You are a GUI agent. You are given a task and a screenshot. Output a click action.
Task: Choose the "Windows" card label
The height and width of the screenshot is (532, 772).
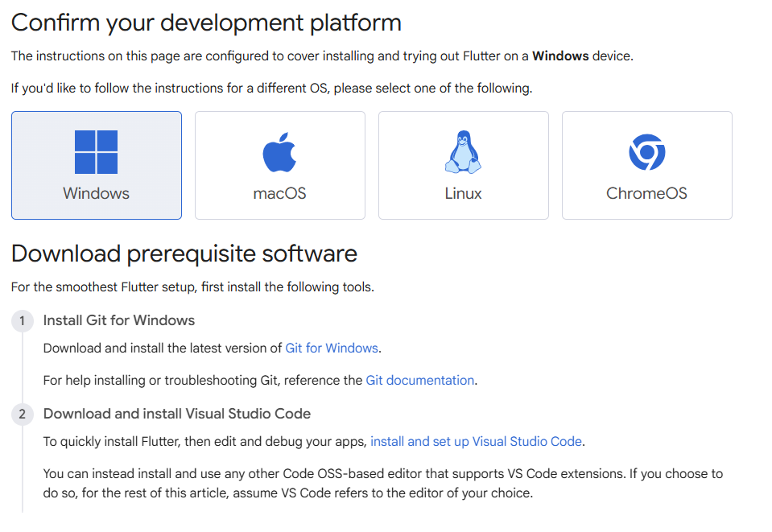tap(97, 194)
